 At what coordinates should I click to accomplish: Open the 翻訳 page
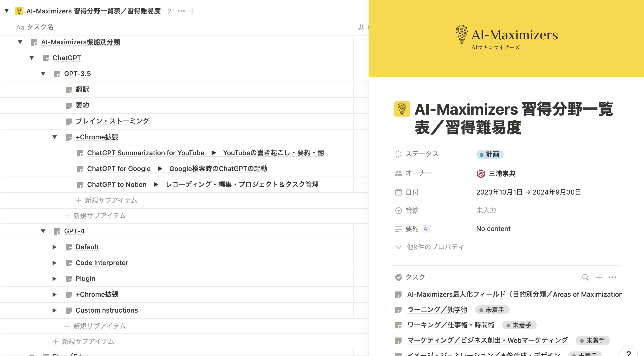pyautogui.click(x=82, y=90)
